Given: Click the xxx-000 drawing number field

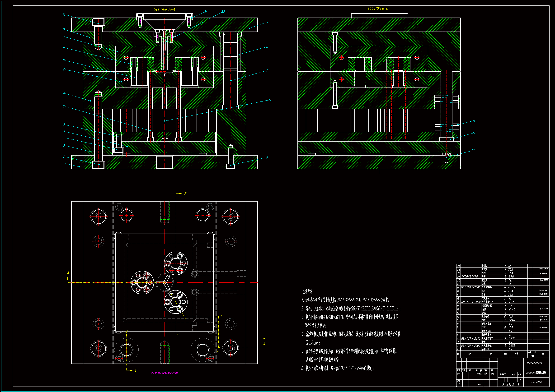Looking at the screenshot, I should [536, 382].
